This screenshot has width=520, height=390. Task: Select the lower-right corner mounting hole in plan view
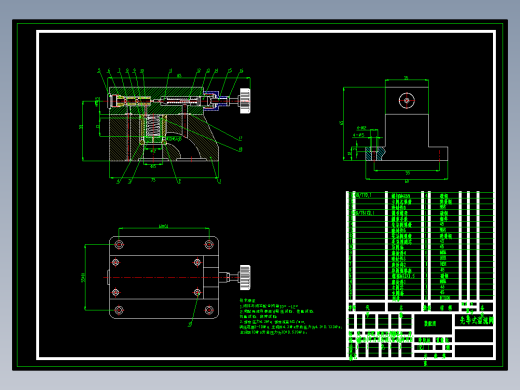click(x=209, y=310)
